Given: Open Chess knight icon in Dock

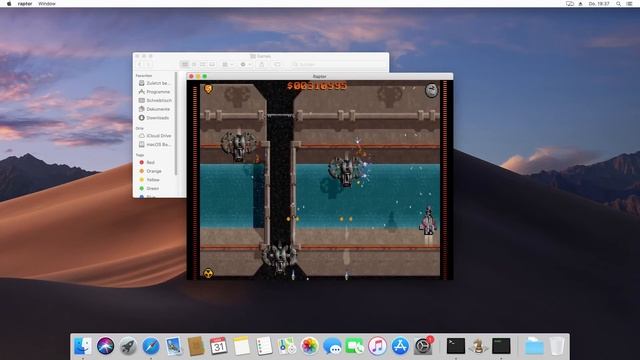Looking at the screenshot, I should 478,346.
